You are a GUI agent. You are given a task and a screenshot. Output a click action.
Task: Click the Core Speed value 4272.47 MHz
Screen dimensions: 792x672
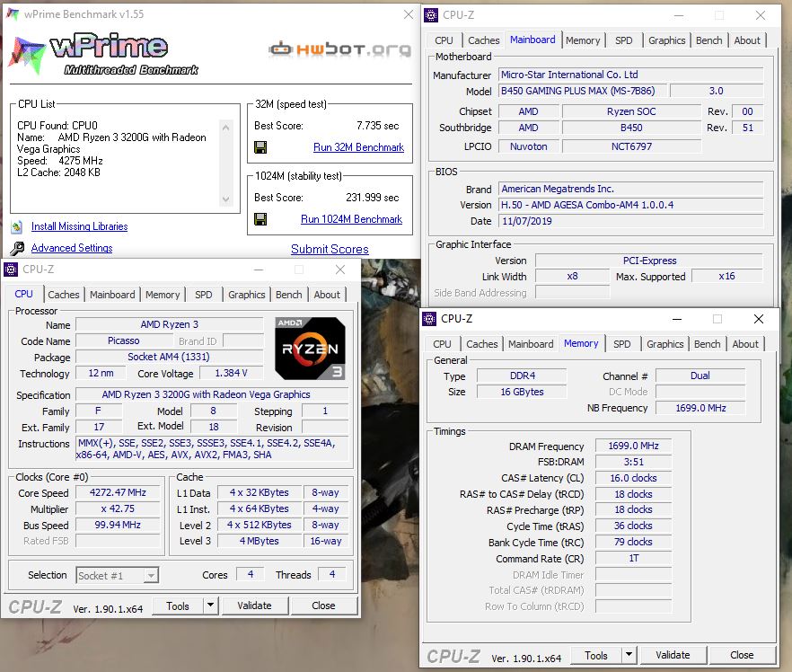tap(118, 492)
